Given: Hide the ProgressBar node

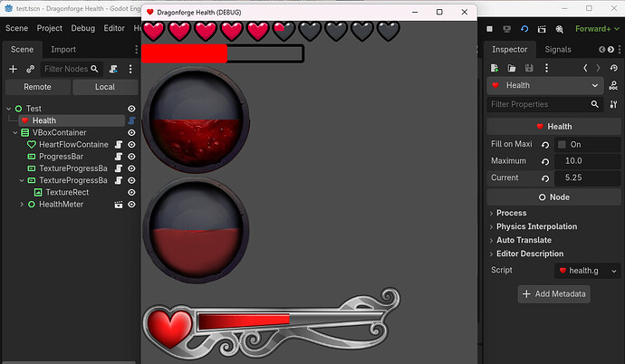Looking at the screenshot, I should pyautogui.click(x=131, y=157).
